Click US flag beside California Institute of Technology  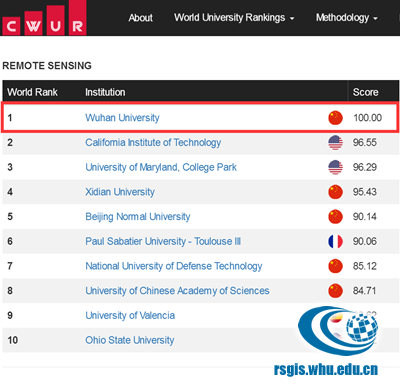[335, 142]
